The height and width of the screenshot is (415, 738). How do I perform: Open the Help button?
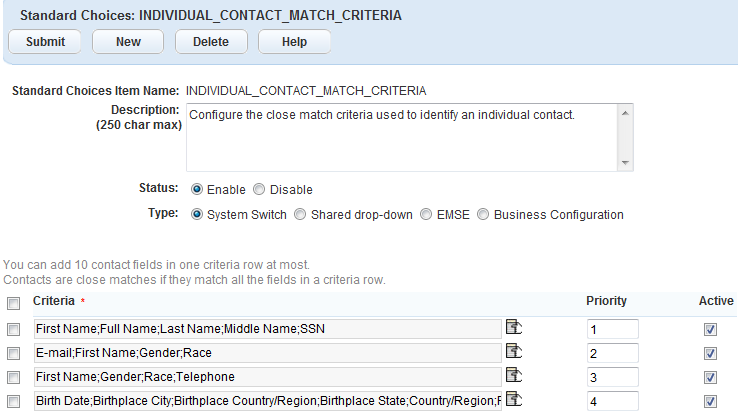click(294, 42)
